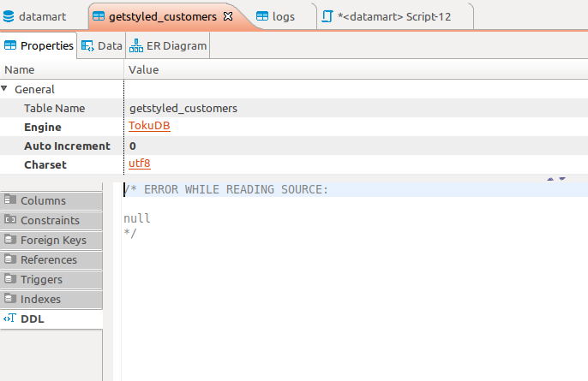Image resolution: width=588 pixels, height=381 pixels.
Task: Click the Data grid icon
Action: pyautogui.click(x=87, y=46)
